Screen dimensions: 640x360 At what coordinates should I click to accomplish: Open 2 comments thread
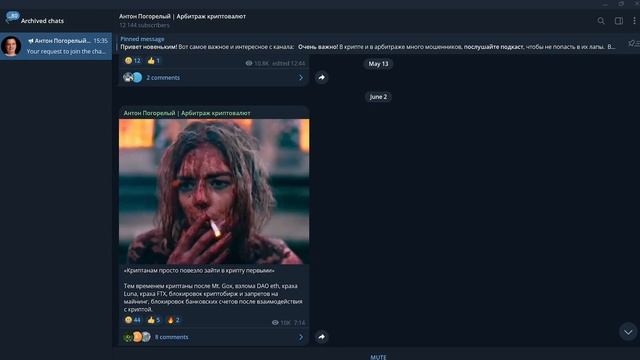(x=213, y=77)
